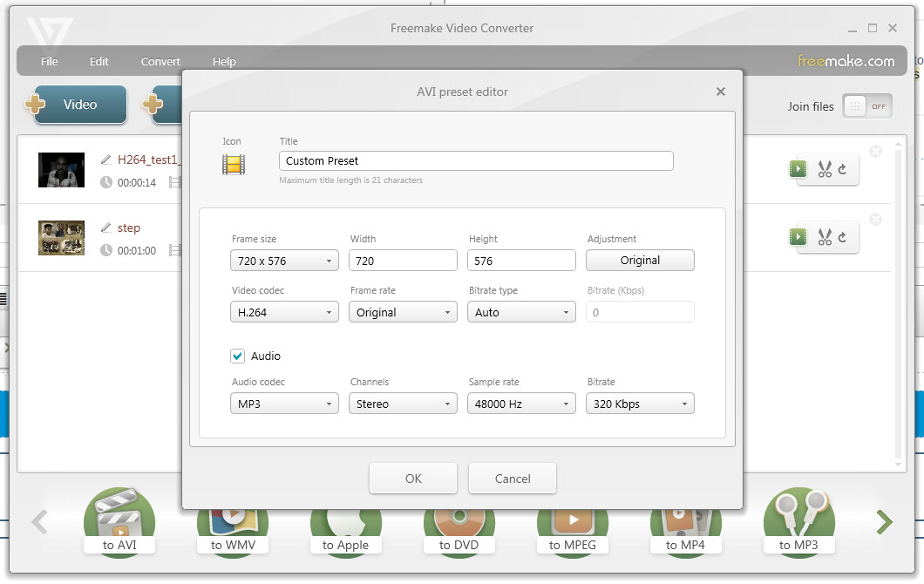Click the file list vertical scrollbar

898,303
